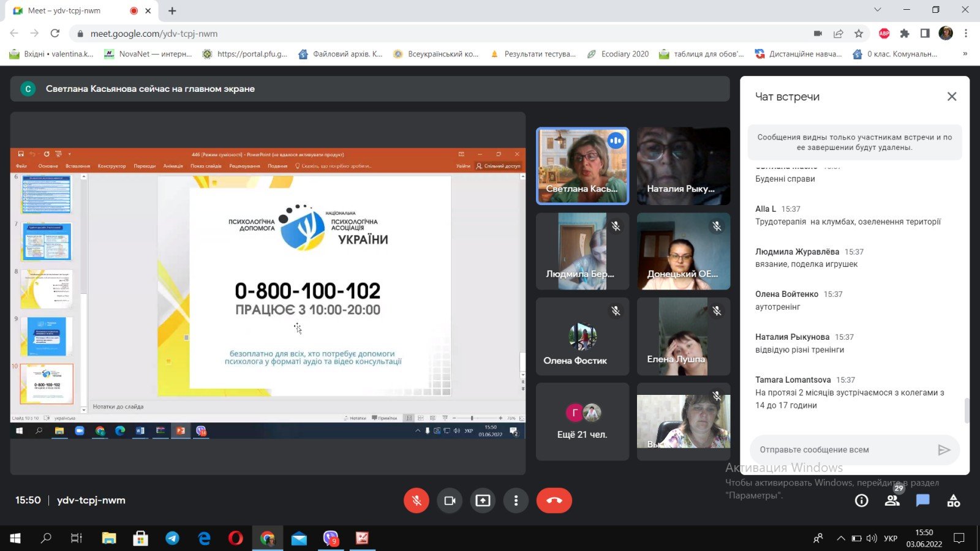
Task: Show the participants list
Action: [892, 501]
